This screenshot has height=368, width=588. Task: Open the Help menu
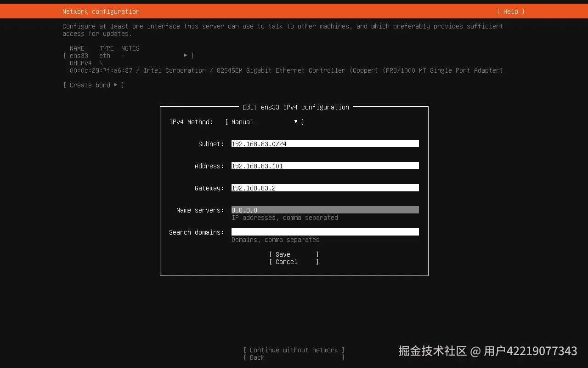click(510, 11)
